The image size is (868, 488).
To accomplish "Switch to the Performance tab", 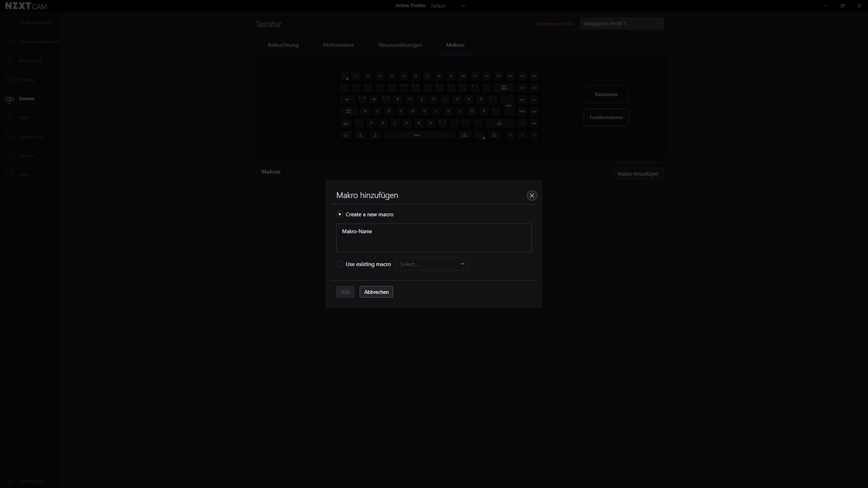I will (339, 45).
